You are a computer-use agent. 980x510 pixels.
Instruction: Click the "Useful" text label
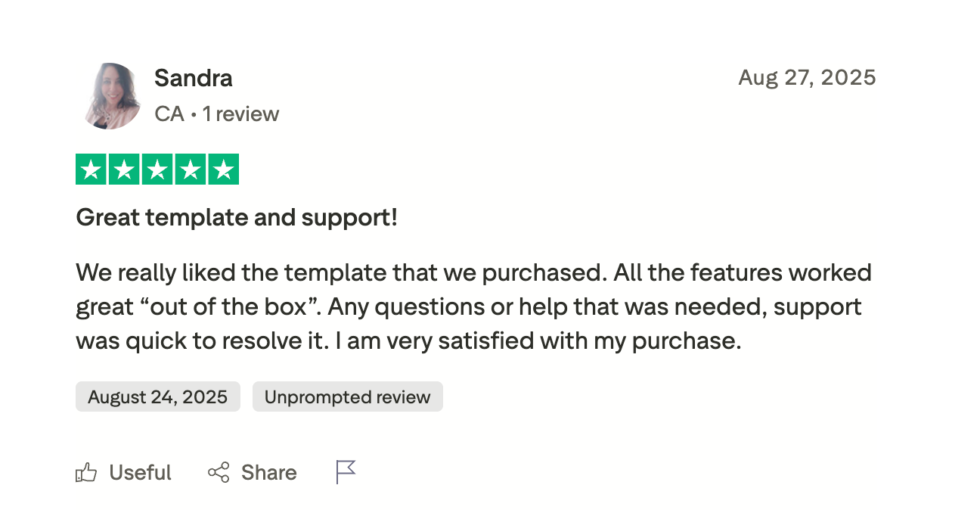140,473
